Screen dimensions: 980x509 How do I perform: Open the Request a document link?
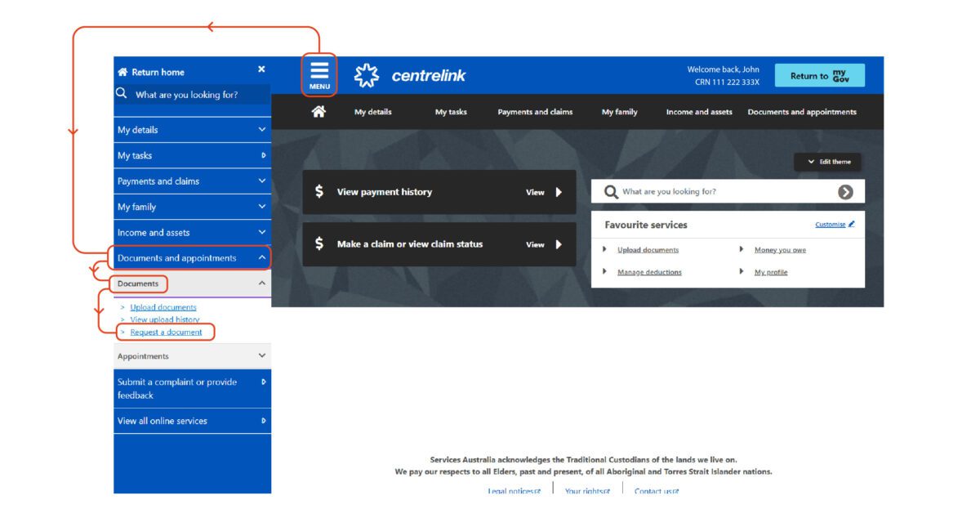[x=165, y=332]
